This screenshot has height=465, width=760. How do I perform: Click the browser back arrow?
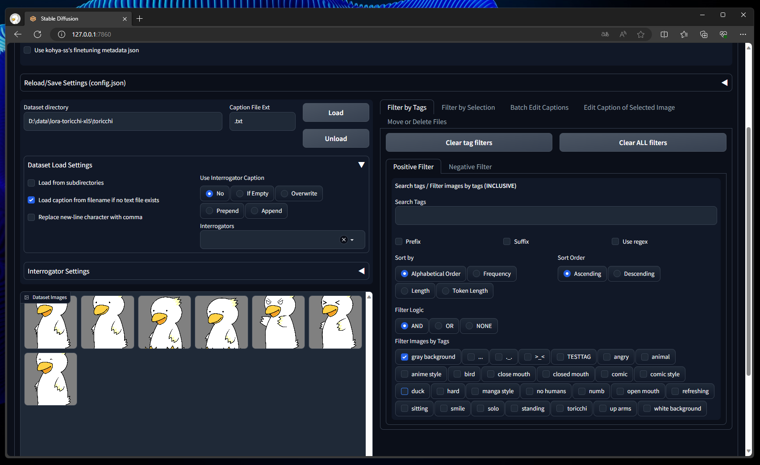(17, 34)
